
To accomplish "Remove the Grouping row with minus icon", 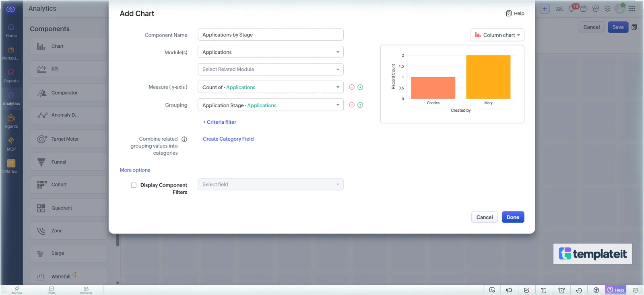I will pyautogui.click(x=352, y=105).
